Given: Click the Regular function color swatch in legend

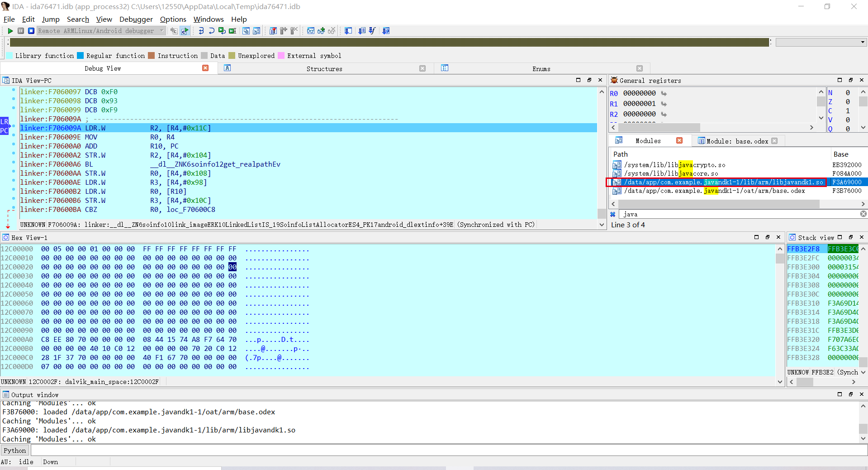Looking at the screenshot, I should [x=81, y=56].
